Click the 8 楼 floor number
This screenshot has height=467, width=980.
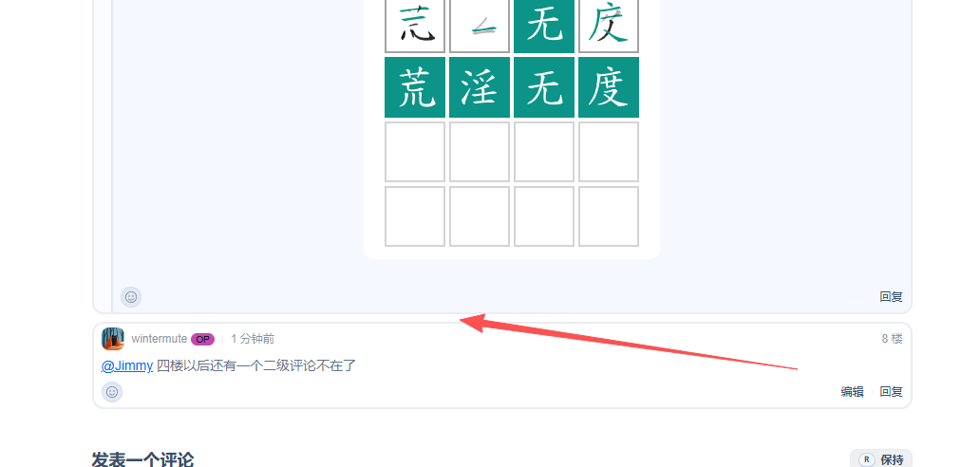click(892, 339)
